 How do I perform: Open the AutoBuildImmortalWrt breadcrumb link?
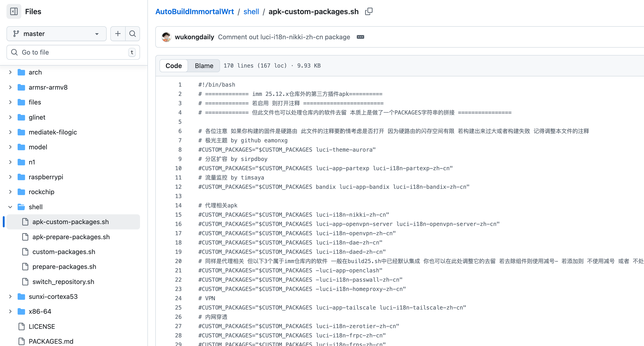pyautogui.click(x=194, y=12)
